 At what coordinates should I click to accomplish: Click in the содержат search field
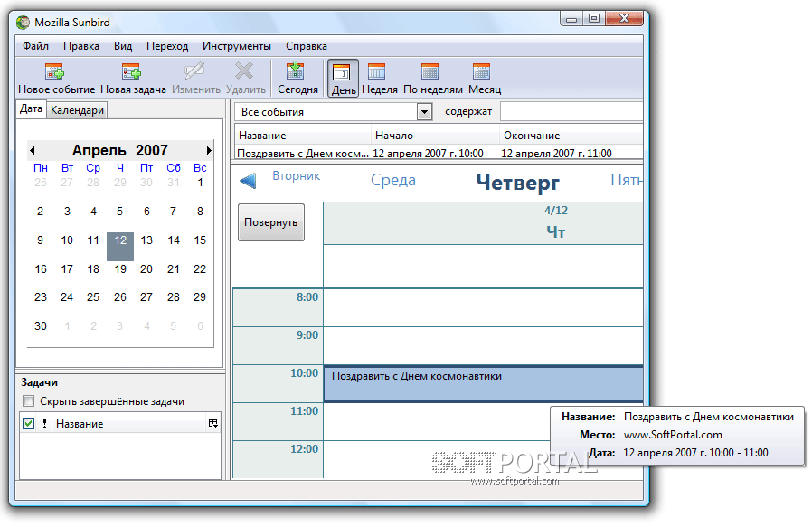[x=571, y=112]
